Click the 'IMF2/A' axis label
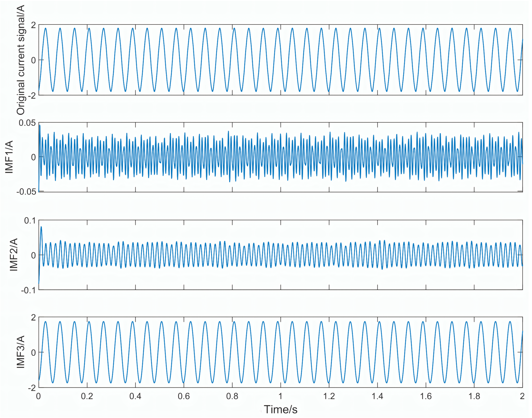The image size is (532, 418). (x=14, y=254)
